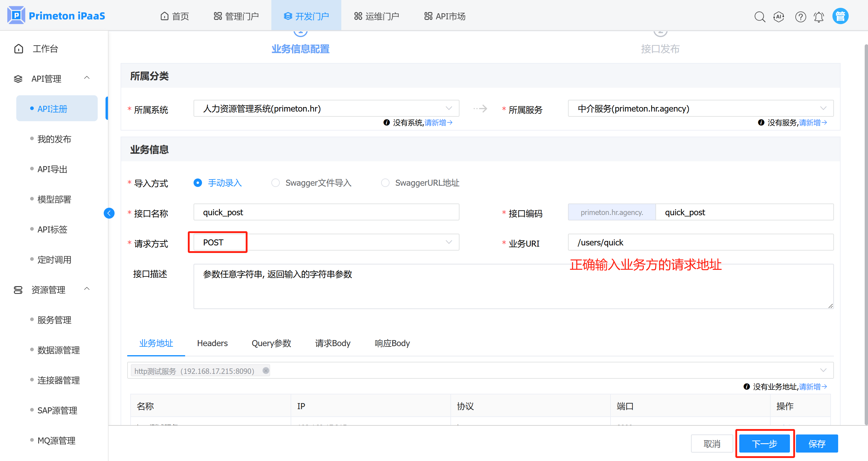
Task: Open the 所属系统 dropdown
Action: [x=326, y=109]
